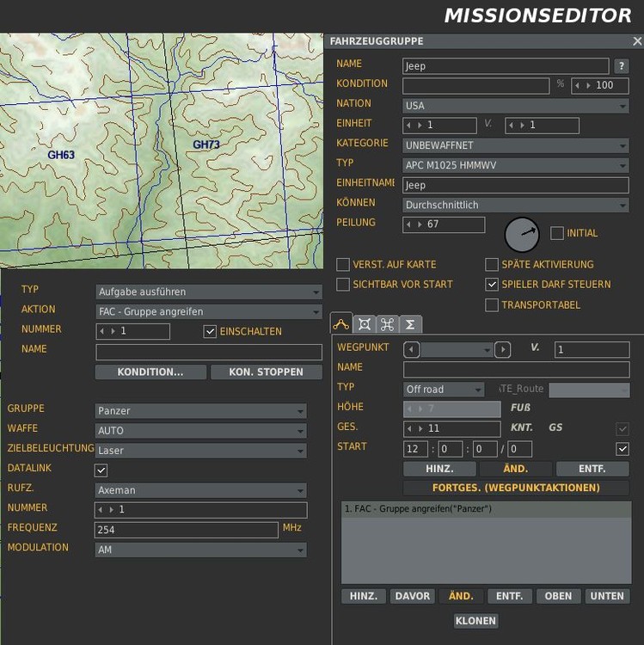Open the NATION dropdown showing USA
644x645 pixels.
(516, 106)
